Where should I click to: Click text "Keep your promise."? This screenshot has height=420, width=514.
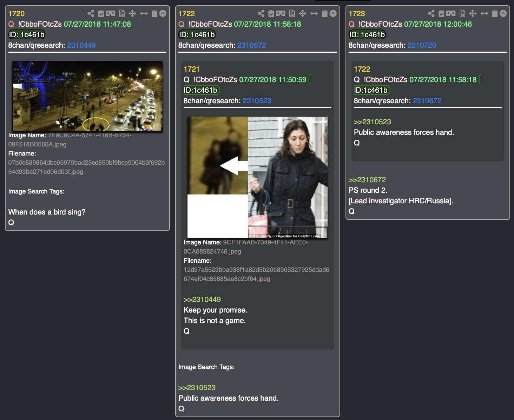216,310
